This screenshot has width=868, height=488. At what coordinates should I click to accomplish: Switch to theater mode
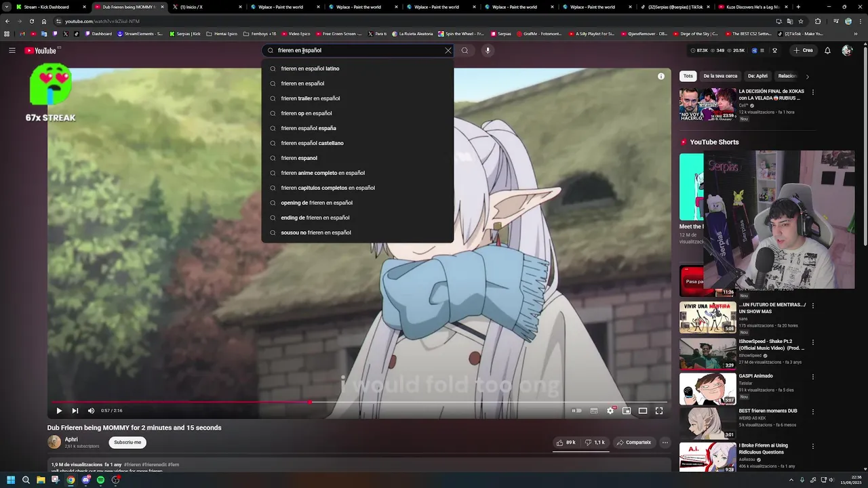[x=643, y=411]
